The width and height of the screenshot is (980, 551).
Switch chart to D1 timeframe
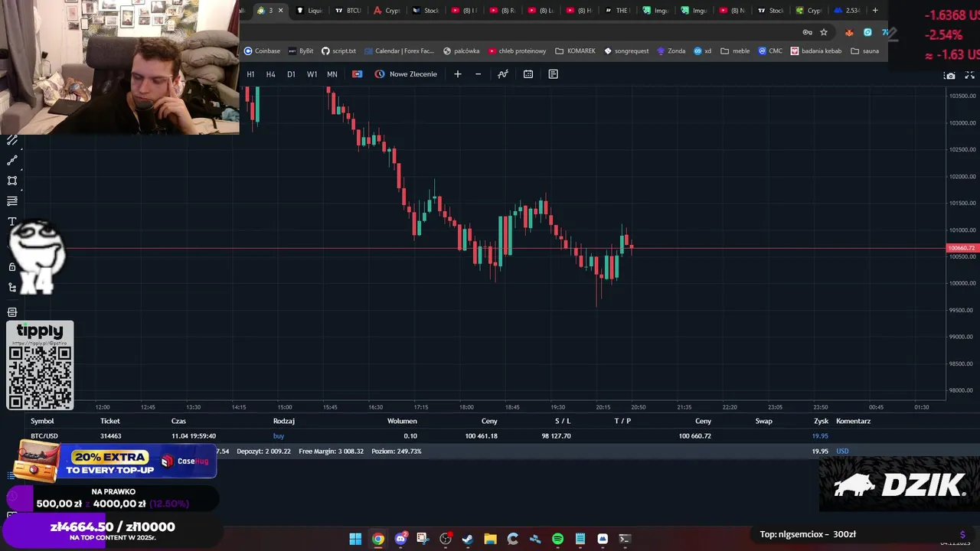pos(291,74)
